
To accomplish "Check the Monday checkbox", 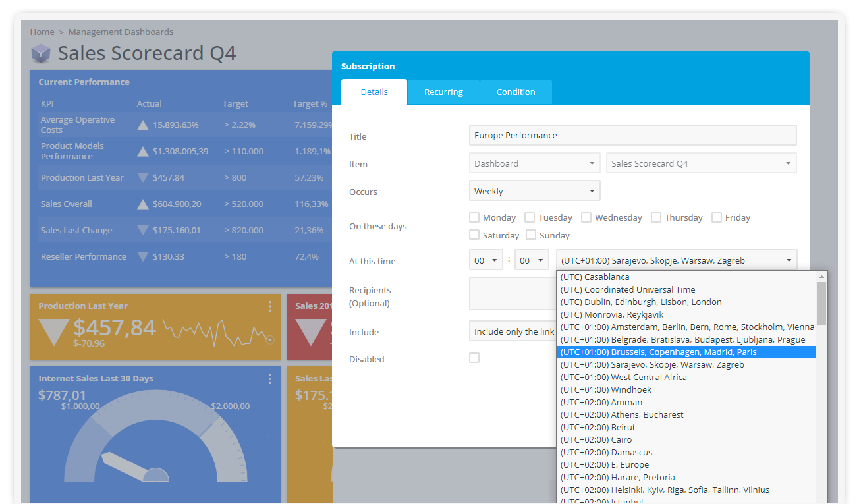I will [x=474, y=217].
